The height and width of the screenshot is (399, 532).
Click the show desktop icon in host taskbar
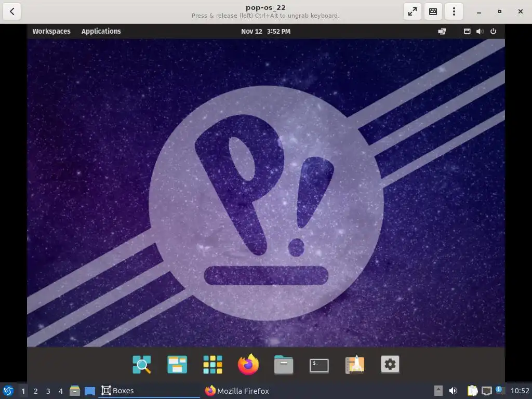pos(89,391)
